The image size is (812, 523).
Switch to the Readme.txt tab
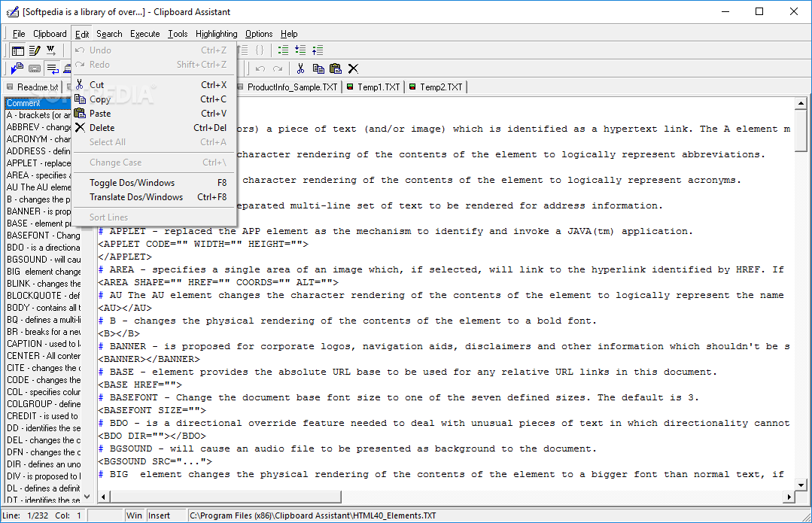[x=32, y=87]
